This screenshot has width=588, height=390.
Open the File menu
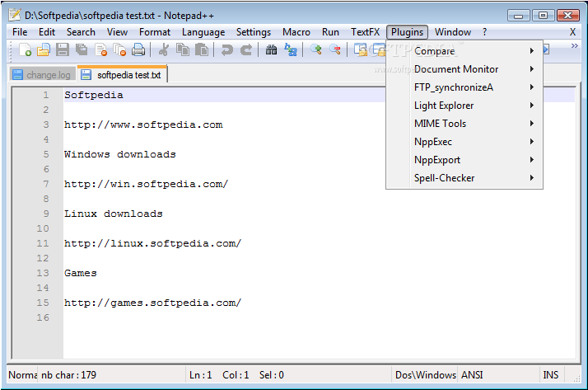coord(20,32)
